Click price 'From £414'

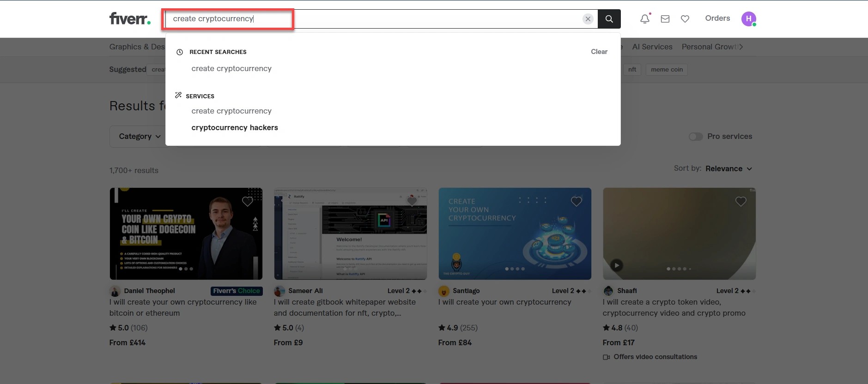tap(127, 342)
